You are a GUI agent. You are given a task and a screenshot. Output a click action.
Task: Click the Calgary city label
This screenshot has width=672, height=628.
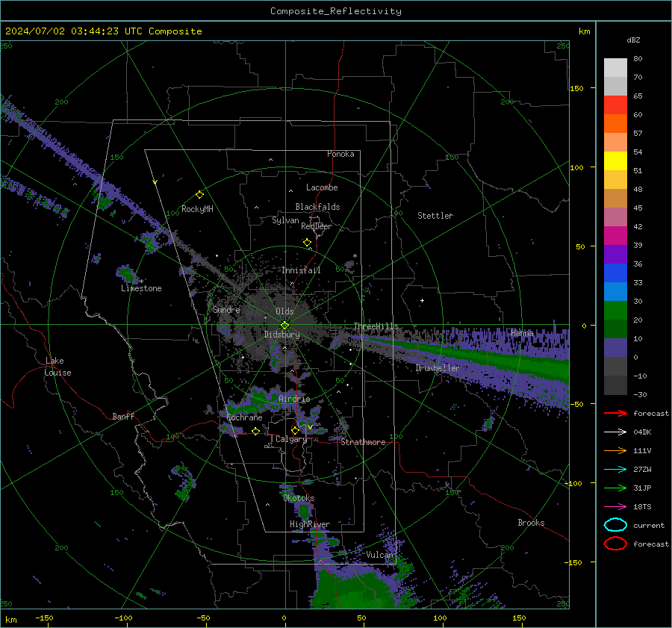pos(291,439)
